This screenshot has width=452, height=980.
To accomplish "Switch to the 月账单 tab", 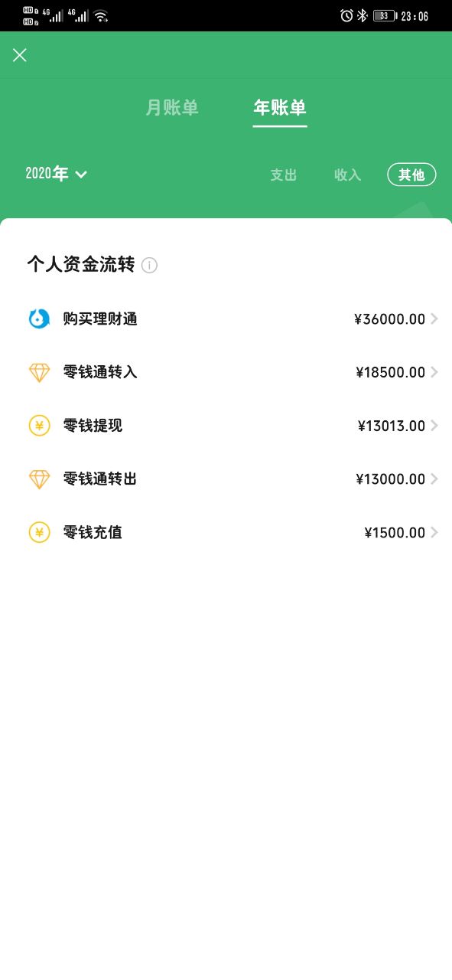I will (x=172, y=108).
